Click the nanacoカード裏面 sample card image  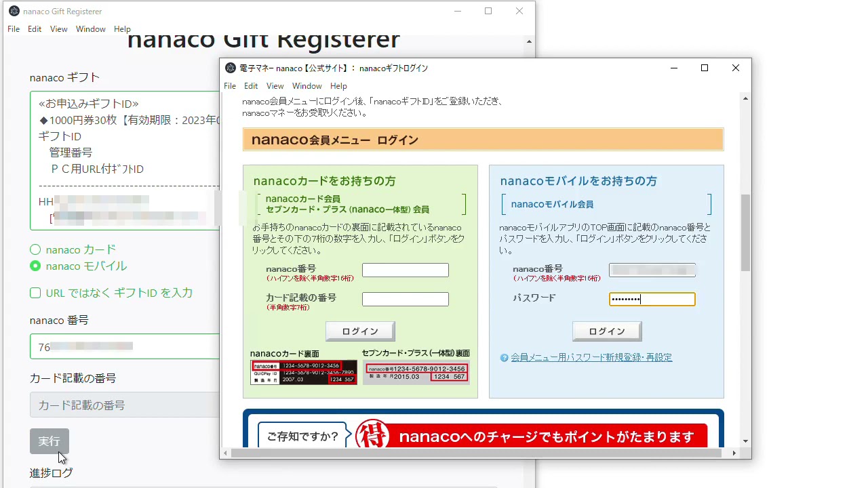[x=304, y=372]
